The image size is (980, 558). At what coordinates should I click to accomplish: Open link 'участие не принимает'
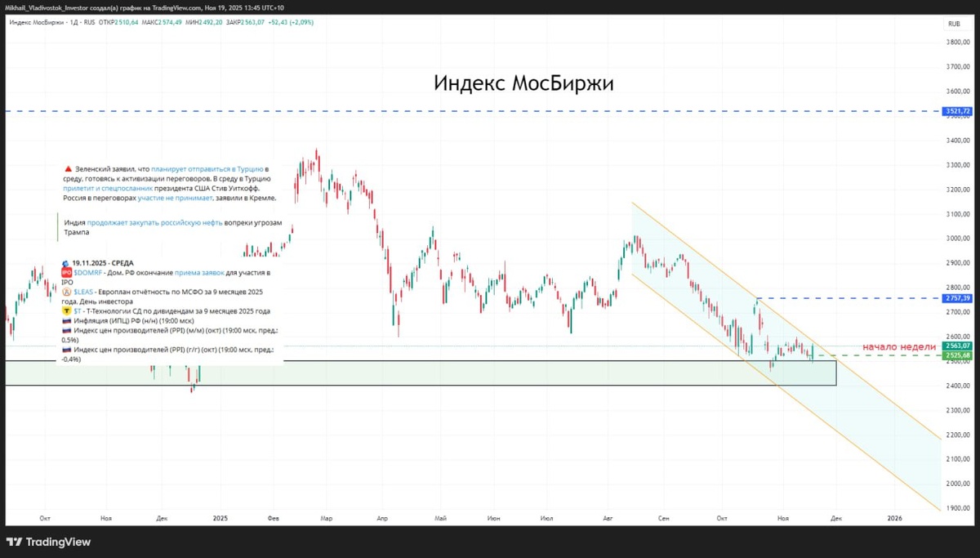pos(175,198)
